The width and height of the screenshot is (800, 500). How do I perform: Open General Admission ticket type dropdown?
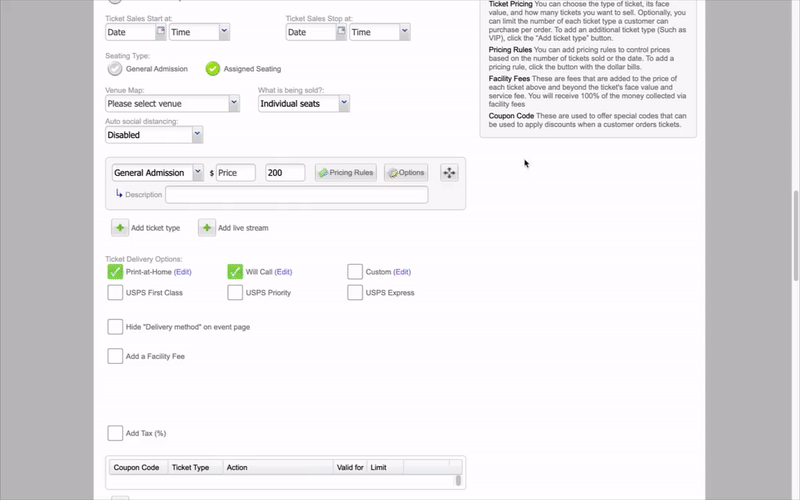click(158, 172)
